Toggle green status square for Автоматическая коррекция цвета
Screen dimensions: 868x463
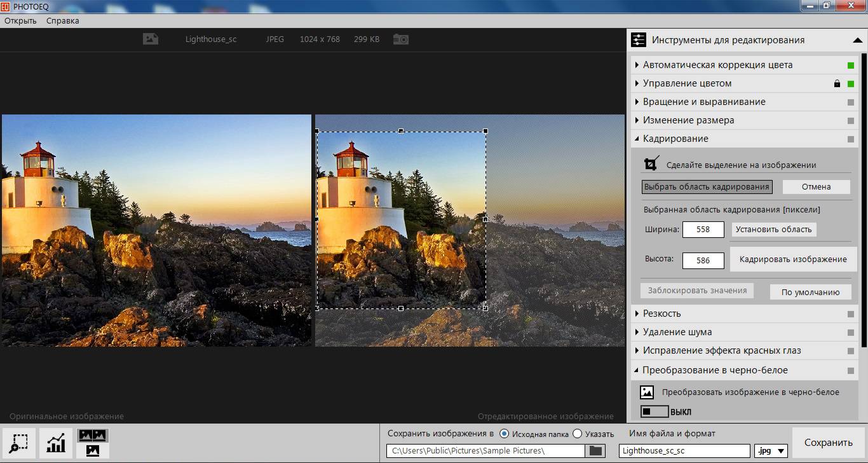pos(850,65)
